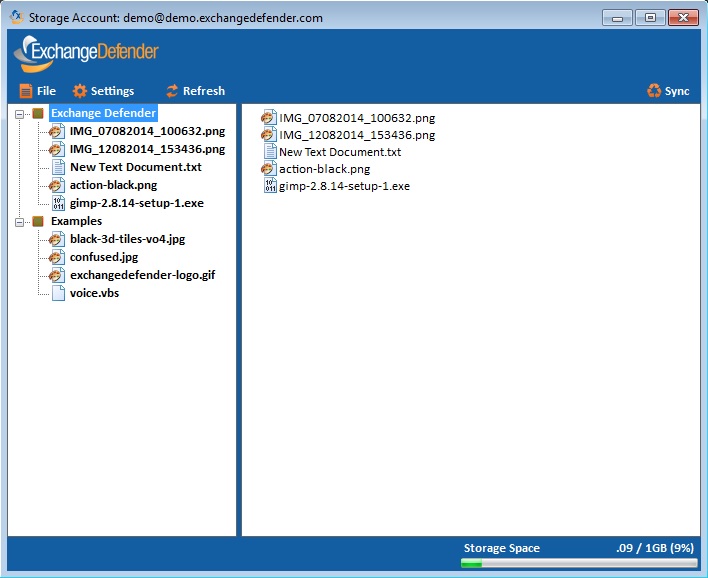Select exchangedefender-logo.gif in the tree

click(142, 275)
